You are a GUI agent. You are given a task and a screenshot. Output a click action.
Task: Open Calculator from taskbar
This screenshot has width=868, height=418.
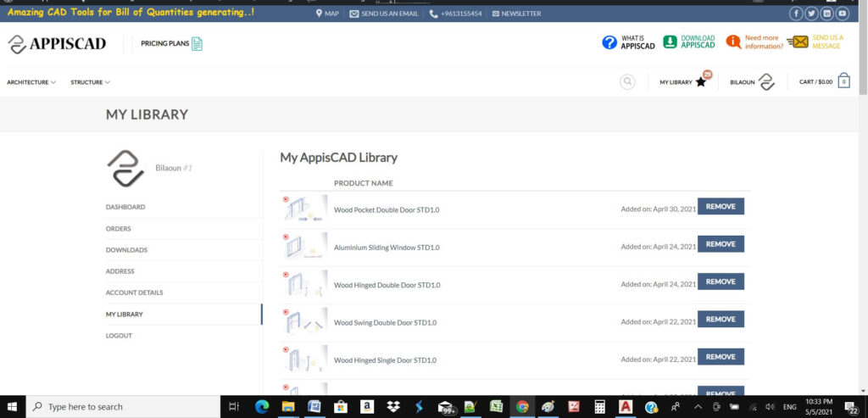click(600, 407)
